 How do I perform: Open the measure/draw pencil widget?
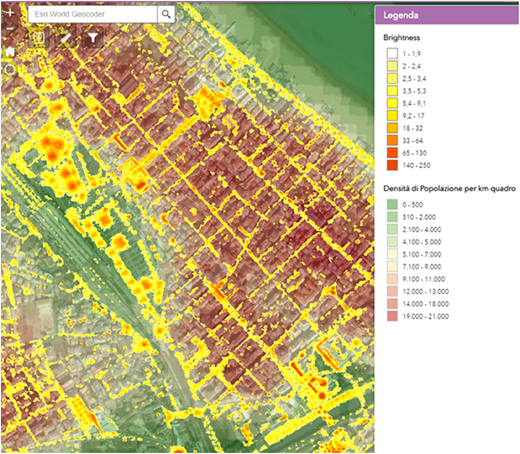(65, 37)
